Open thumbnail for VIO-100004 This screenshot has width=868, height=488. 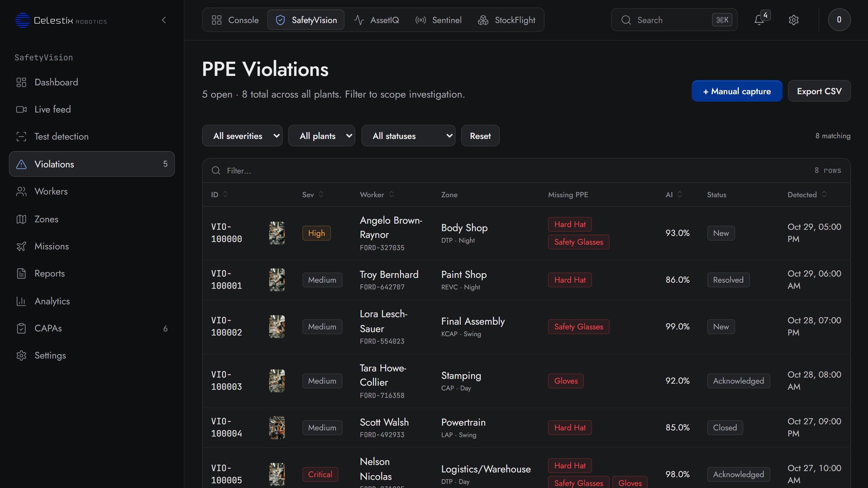click(x=277, y=428)
